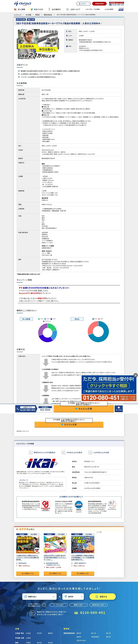Open the 月収35万以上可 job thumbnail
This screenshot has height=644, width=138.
coord(55,545)
